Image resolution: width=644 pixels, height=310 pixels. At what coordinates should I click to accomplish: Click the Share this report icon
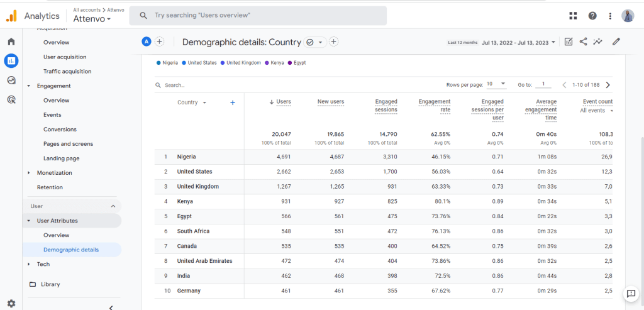pyautogui.click(x=583, y=42)
